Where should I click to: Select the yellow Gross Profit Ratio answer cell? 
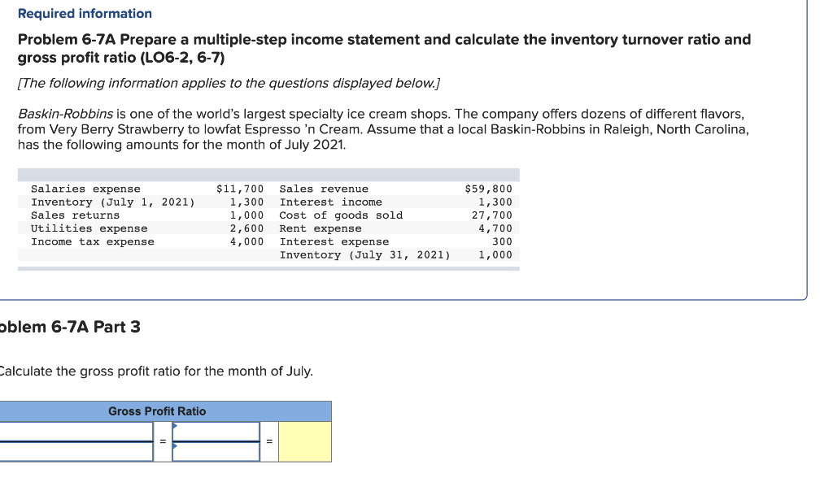(305, 440)
